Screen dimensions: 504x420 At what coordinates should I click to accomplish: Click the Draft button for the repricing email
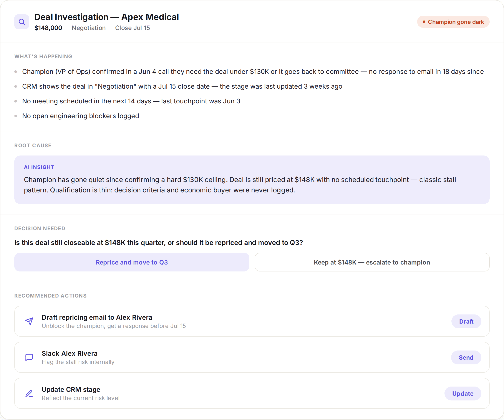466,321
